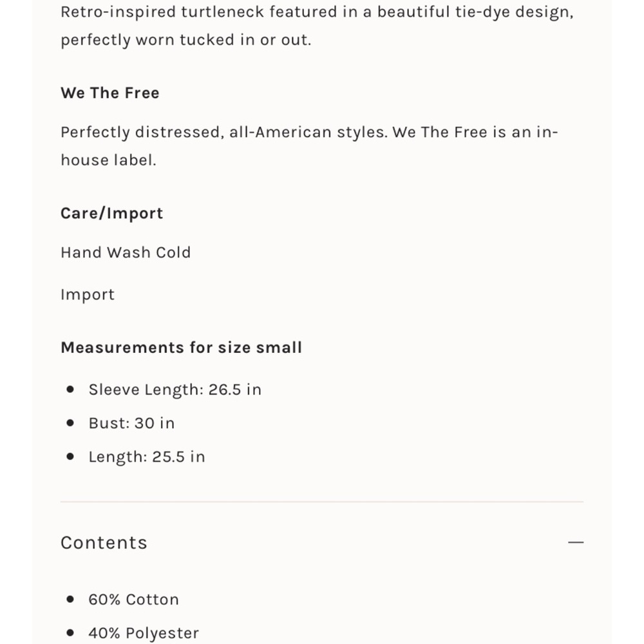Image resolution: width=644 pixels, height=644 pixels.
Task: Click the bullet beside Sleeve Length
Action: click(x=70, y=389)
